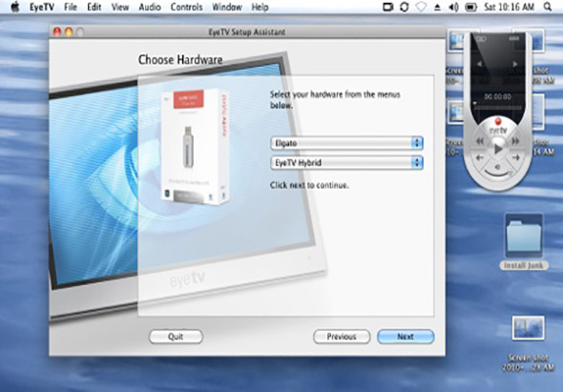Image resolution: width=563 pixels, height=392 pixels.
Task: Open the Window menu
Action: pos(227,7)
